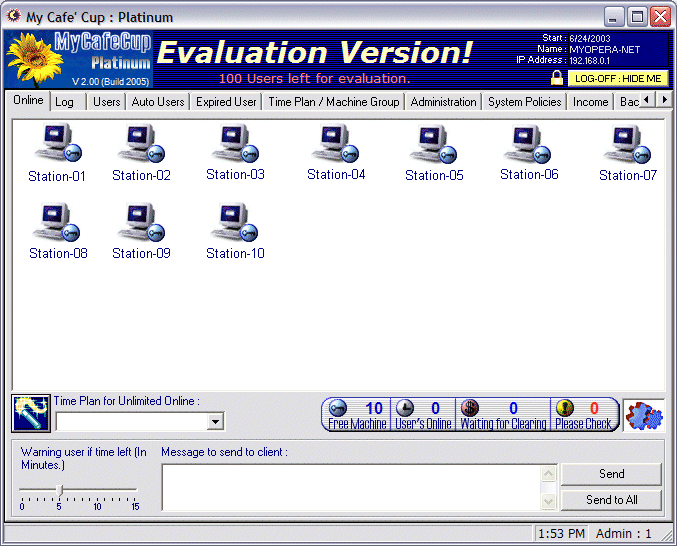Image resolution: width=677 pixels, height=546 pixels.
Task: Select the Station-09 computer icon
Action: [141, 222]
